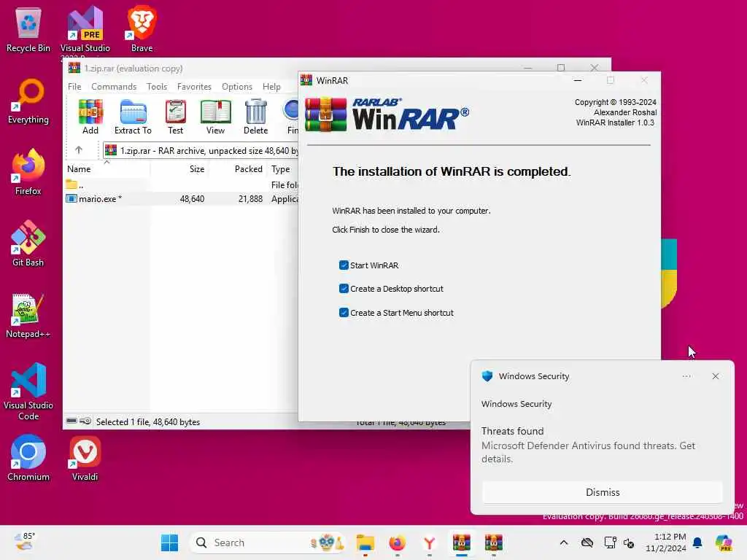Click Extract To toolbar icon
Screen dimensions: 747x560
pyautogui.click(x=133, y=117)
